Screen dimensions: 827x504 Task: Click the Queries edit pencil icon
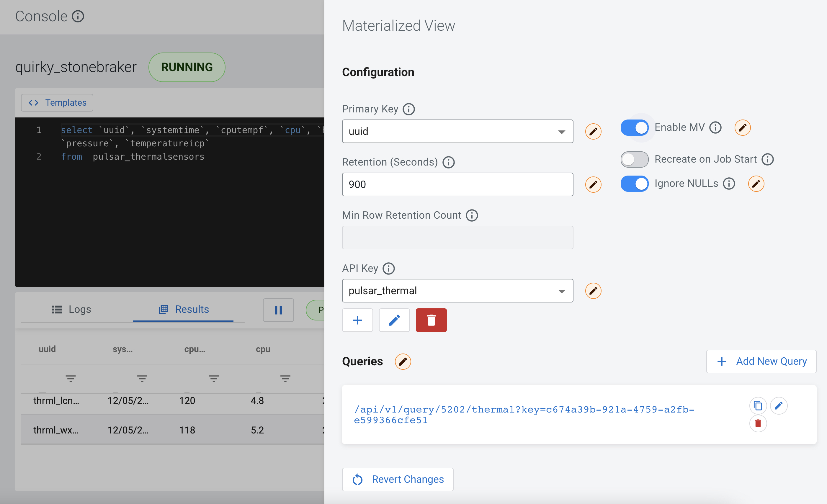tap(402, 361)
